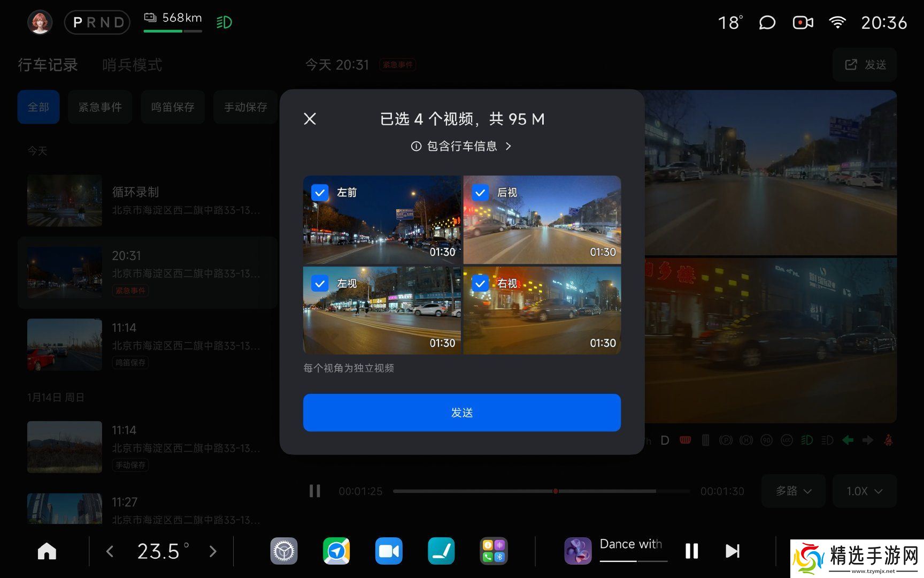
Task: Switch to 哨兵模式 tab
Action: point(132,65)
